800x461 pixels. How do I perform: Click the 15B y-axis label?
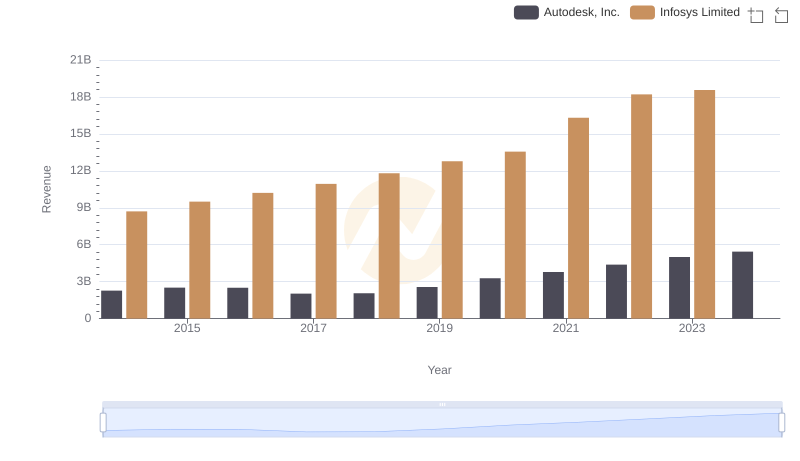tap(81, 134)
